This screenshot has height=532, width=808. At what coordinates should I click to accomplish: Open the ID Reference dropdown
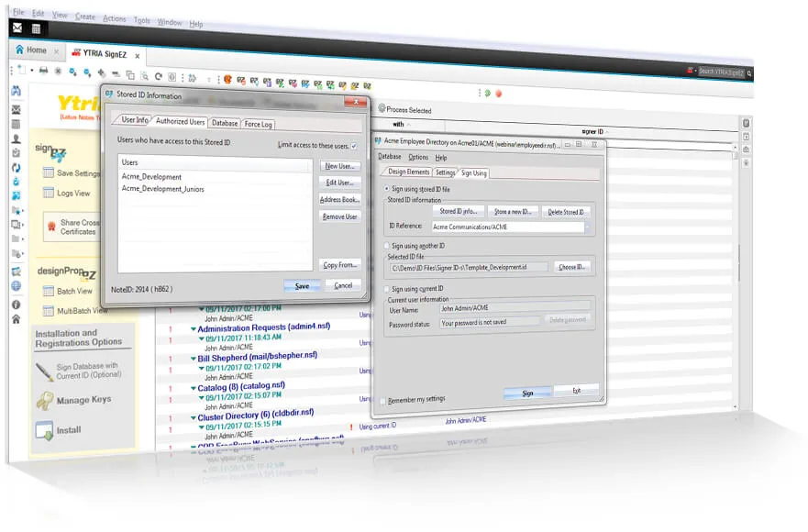point(586,227)
